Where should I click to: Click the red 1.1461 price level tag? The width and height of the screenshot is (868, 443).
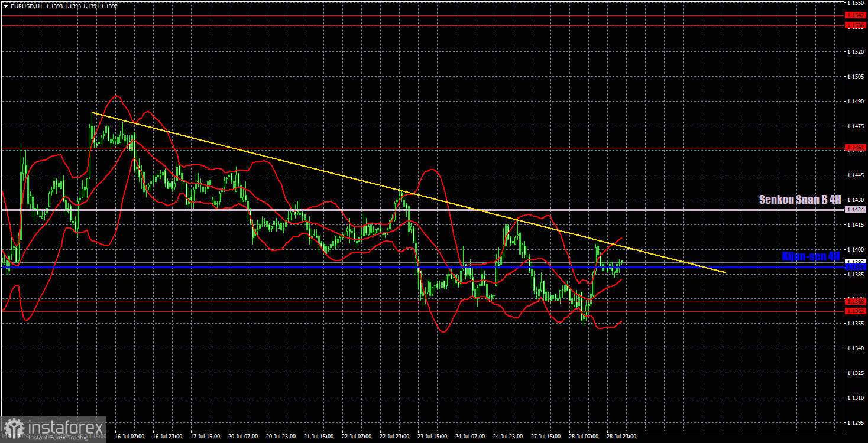[x=855, y=147]
